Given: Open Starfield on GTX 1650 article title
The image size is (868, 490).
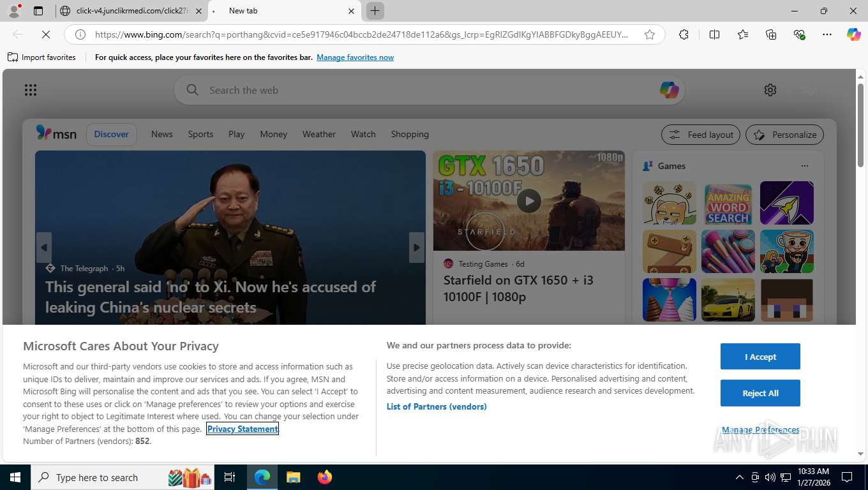Looking at the screenshot, I should tap(518, 288).
